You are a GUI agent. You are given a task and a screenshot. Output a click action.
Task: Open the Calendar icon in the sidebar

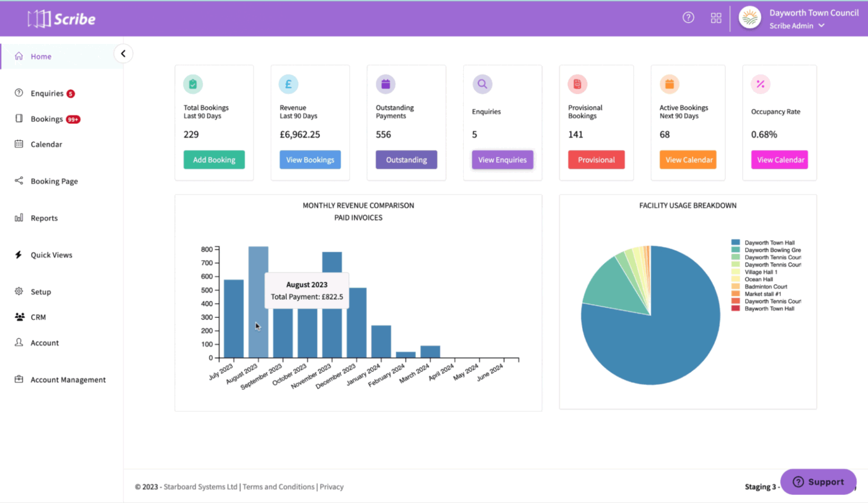click(18, 144)
